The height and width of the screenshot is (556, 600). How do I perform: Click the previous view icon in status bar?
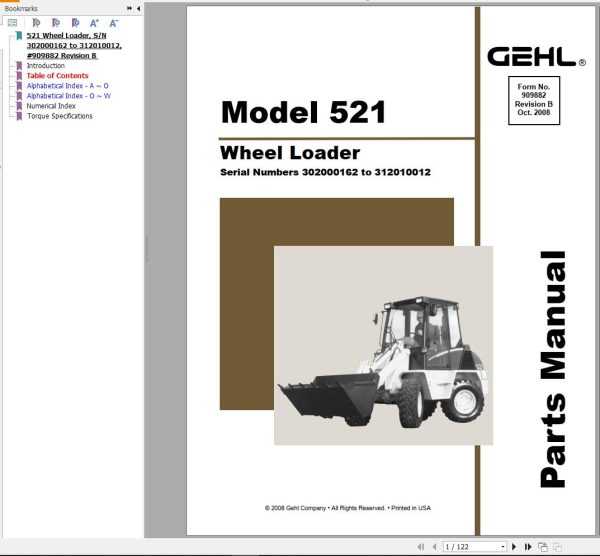point(543,547)
